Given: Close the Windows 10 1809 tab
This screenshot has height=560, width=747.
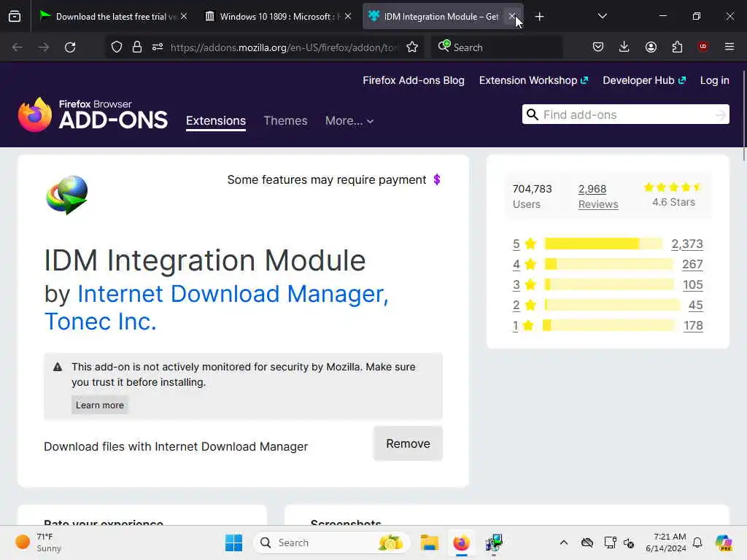Looking at the screenshot, I should (x=348, y=16).
